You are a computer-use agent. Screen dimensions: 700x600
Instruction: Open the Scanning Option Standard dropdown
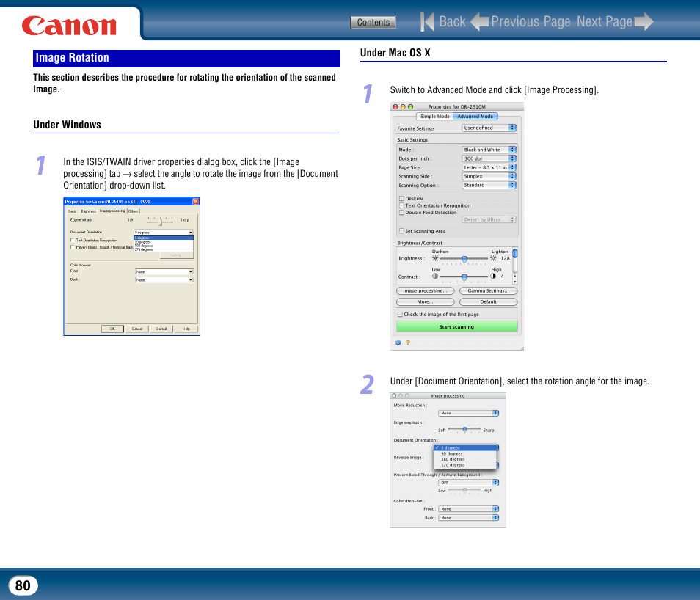click(x=489, y=185)
